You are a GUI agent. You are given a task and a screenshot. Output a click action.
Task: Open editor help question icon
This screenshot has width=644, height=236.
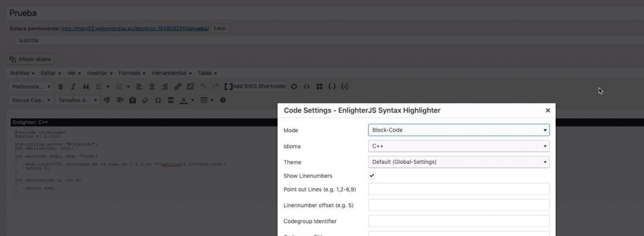[223, 100]
